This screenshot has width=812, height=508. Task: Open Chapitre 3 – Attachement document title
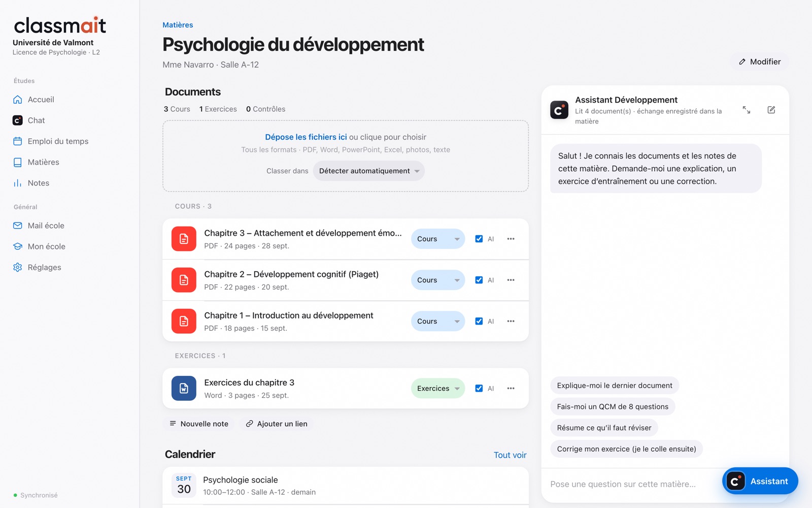(x=303, y=233)
